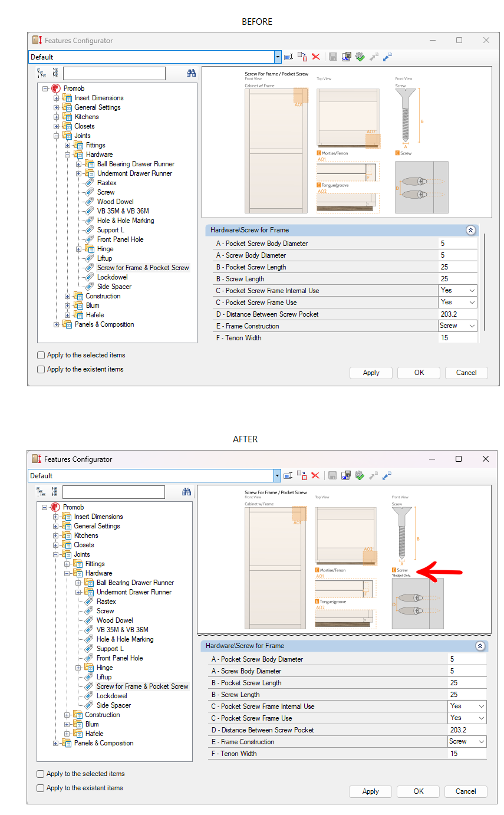Open 'C - Pocket Screw Frame Internal Use' dropdown in AFTER window
Viewport: 504px width, 815px height.
481,706
